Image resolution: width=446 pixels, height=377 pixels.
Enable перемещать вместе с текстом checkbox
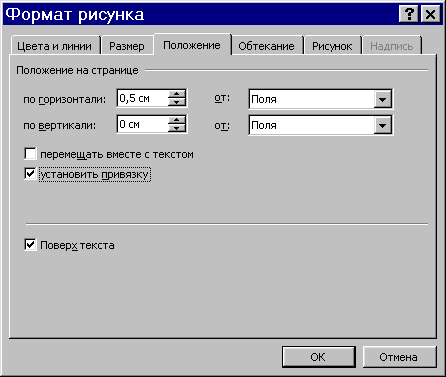[30, 154]
